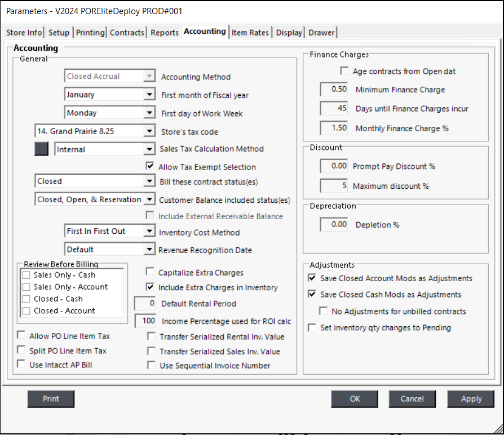Click the dark square button beside Internal

point(42,149)
